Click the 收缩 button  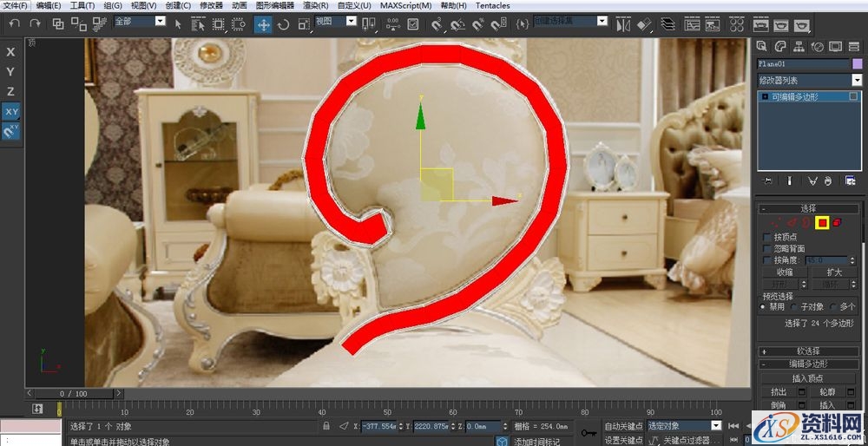click(785, 272)
